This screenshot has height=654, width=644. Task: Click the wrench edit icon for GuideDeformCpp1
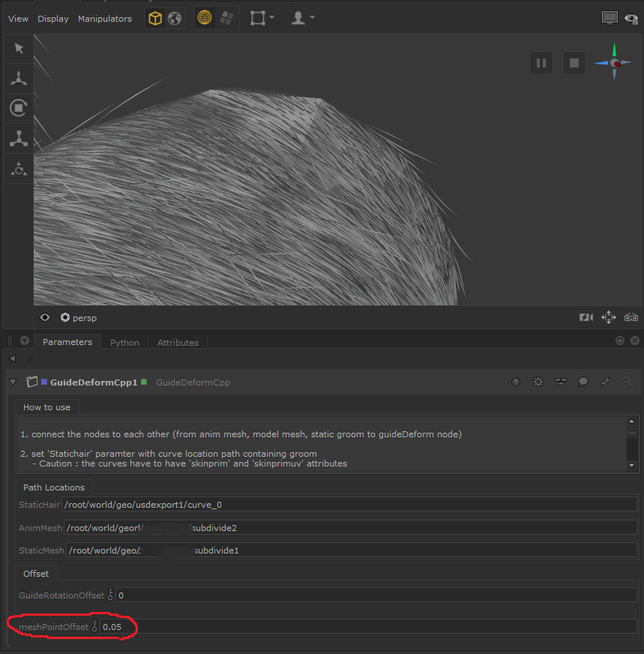[606, 382]
